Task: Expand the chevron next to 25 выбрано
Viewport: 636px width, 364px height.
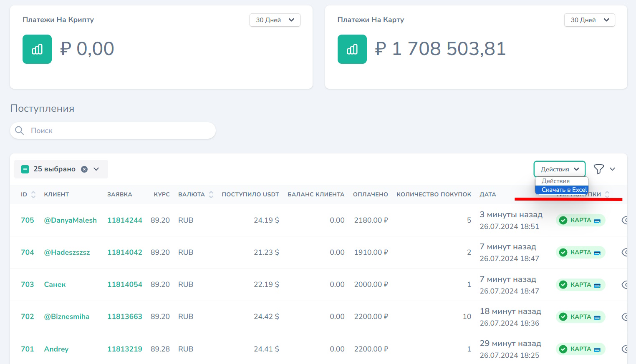Action: pyautogui.click(x=96, y=169)
